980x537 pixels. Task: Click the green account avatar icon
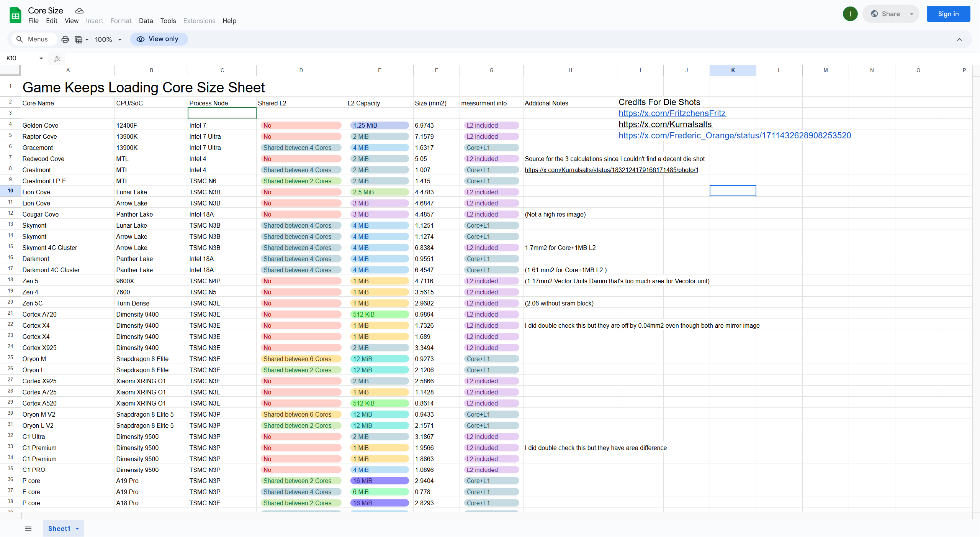pyautogui.click(x=850, y=14)
